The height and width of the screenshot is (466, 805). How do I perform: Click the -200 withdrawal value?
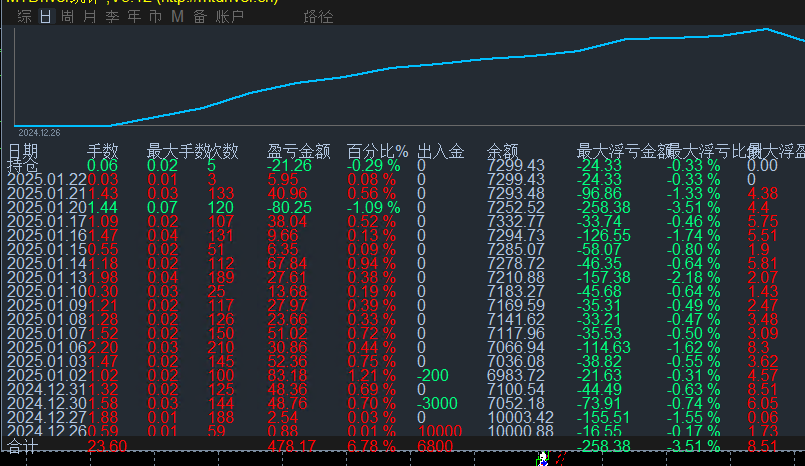point(433,375)
